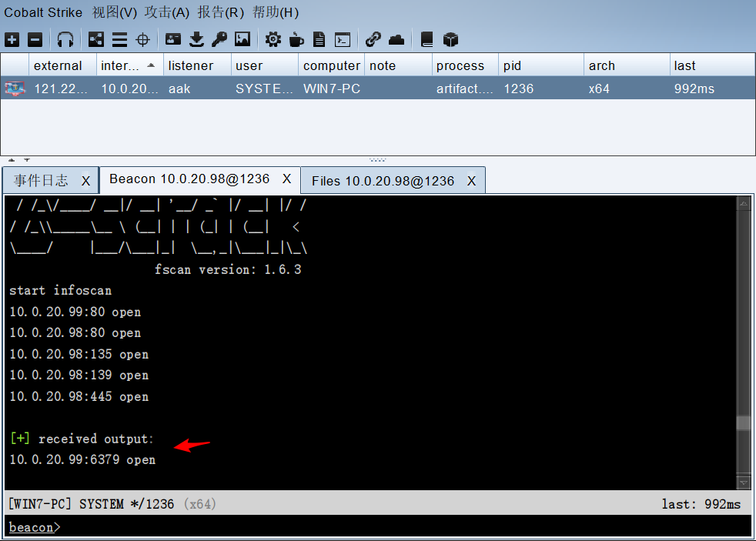756x541 pixels.
Task: Click the document office macro icon
Action: [319, 39]
